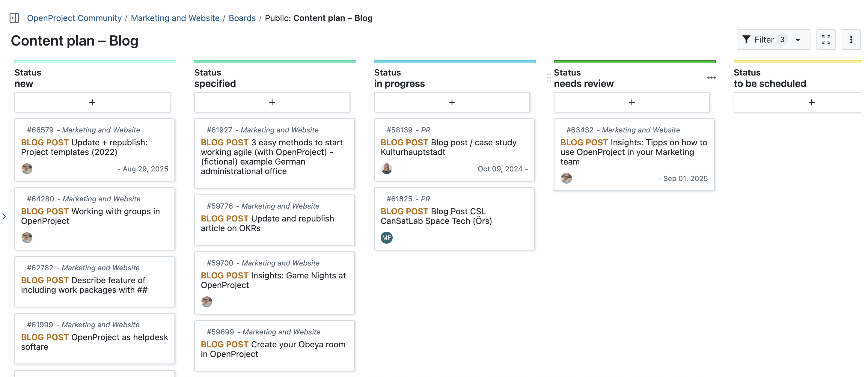Open the Boards breadcrumb link

[242, 18]
